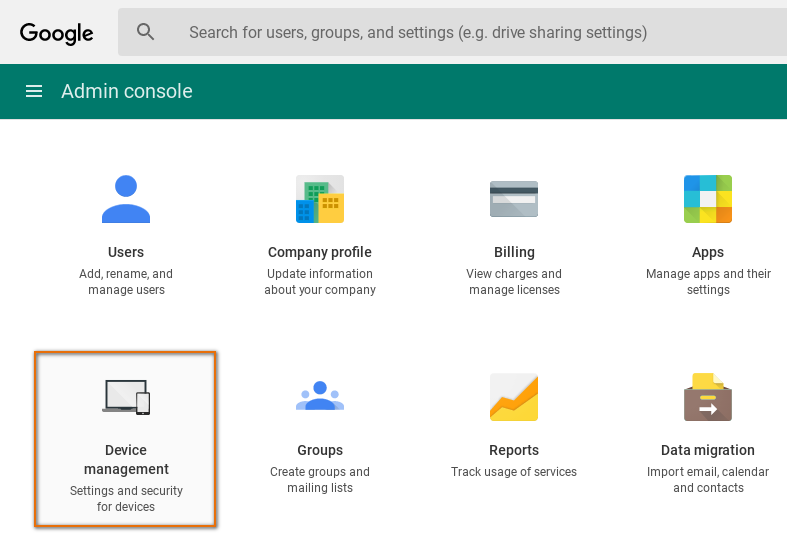This screenshot has width=787, height=556.
Task: Click the Billing title
Action: click(514, 252)
